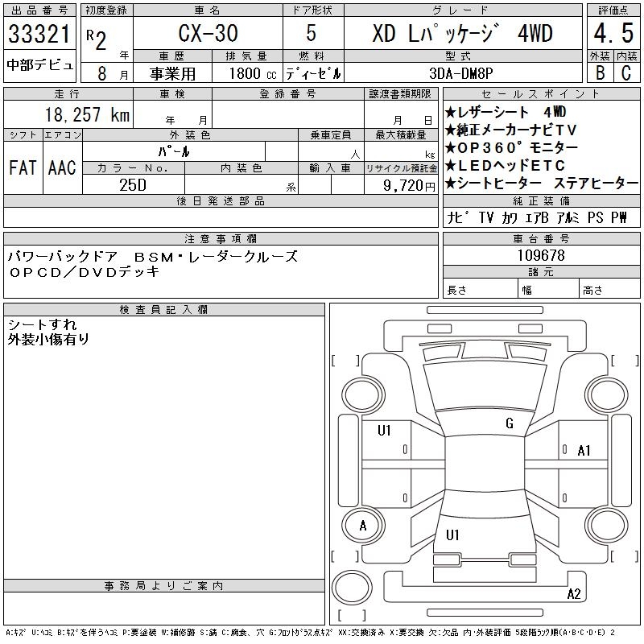This screenshot has height=644, width=644.
Task: Click the grade text XD L package 4WD
Action: [x=463, y=33]
